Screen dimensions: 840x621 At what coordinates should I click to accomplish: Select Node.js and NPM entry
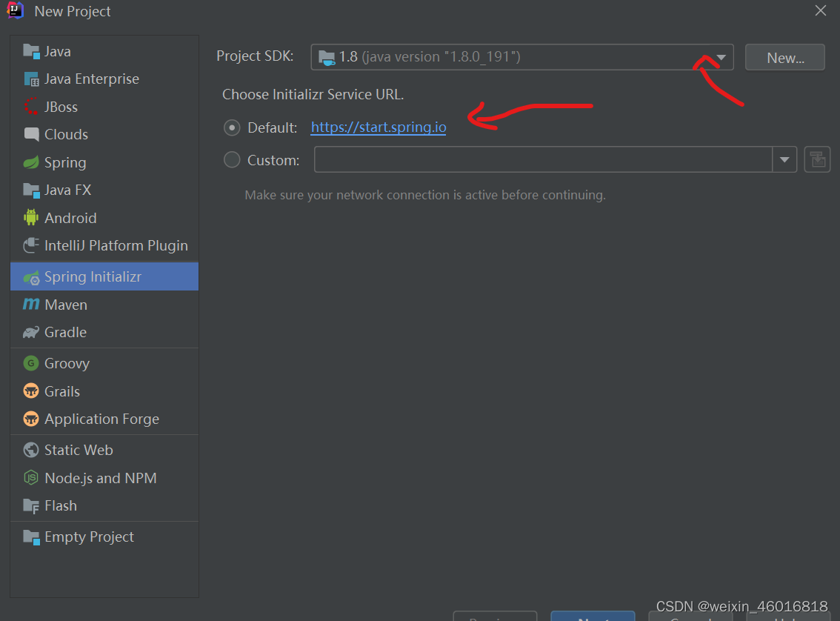104,477
